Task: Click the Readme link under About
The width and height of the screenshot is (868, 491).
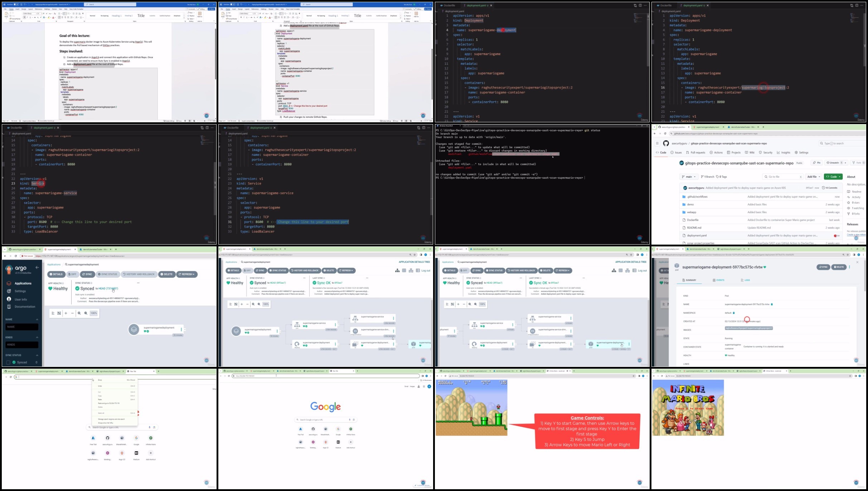Action: 854,192
